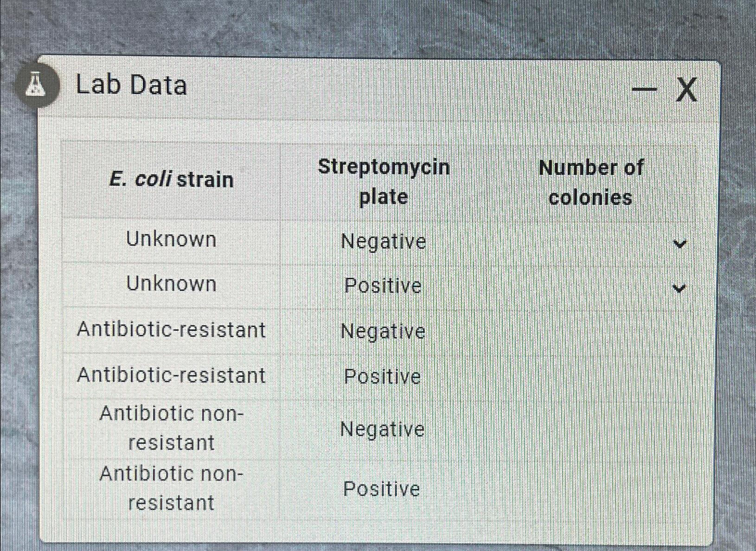
Task: Click the Number of colonies header
Action: [591, 182]
